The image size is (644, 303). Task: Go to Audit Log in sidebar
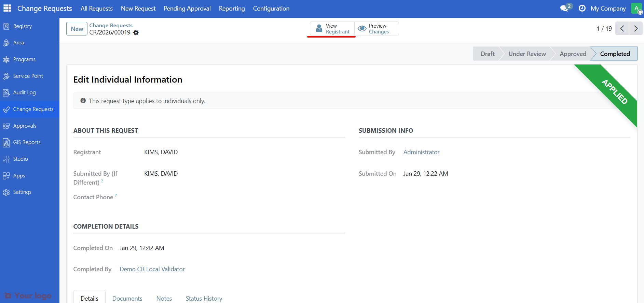coord(24,92)
